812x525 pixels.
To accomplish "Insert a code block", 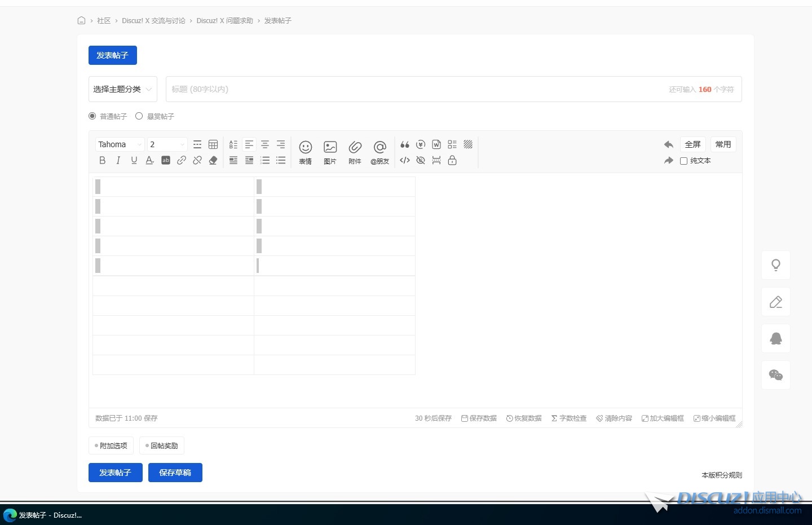I will point(404,160).
